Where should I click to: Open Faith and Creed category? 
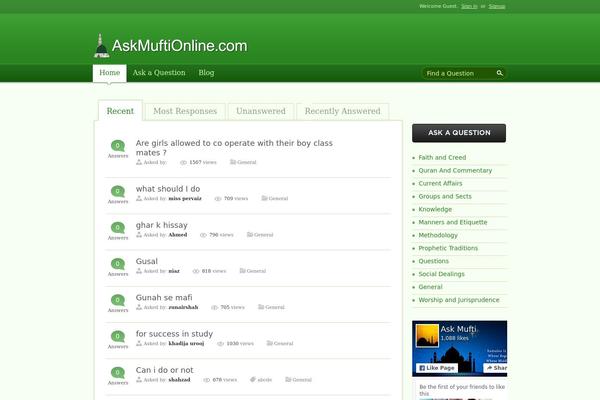(x=442, y=157)
